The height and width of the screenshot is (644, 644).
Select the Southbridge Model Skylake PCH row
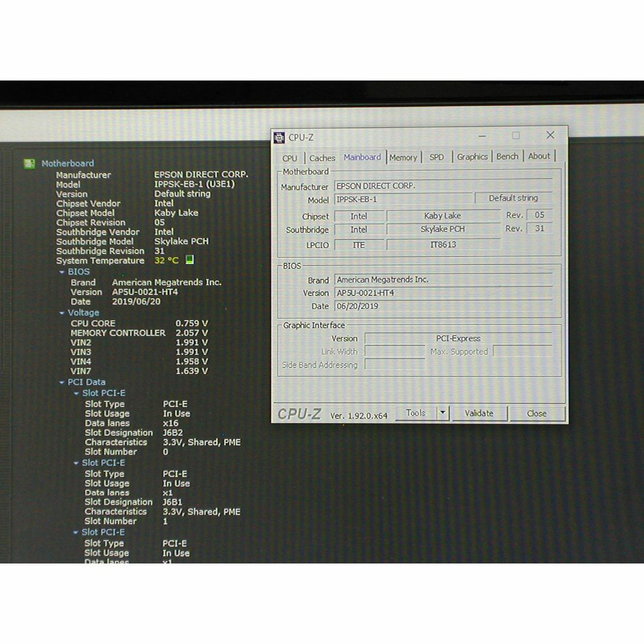[132, 241]
